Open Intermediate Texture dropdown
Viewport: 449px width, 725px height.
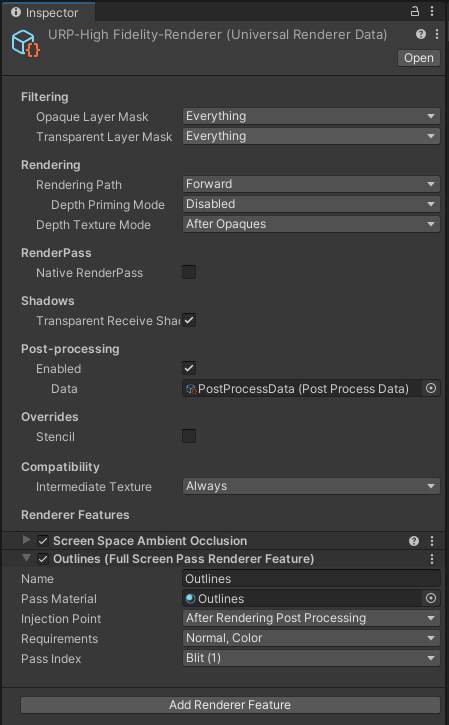pos(311,486)
